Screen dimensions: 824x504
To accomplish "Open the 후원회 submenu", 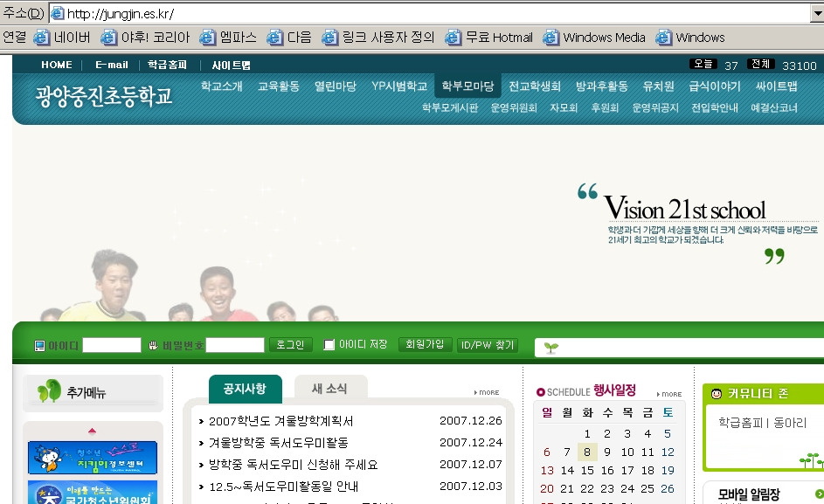I will (x=605, y=107).
